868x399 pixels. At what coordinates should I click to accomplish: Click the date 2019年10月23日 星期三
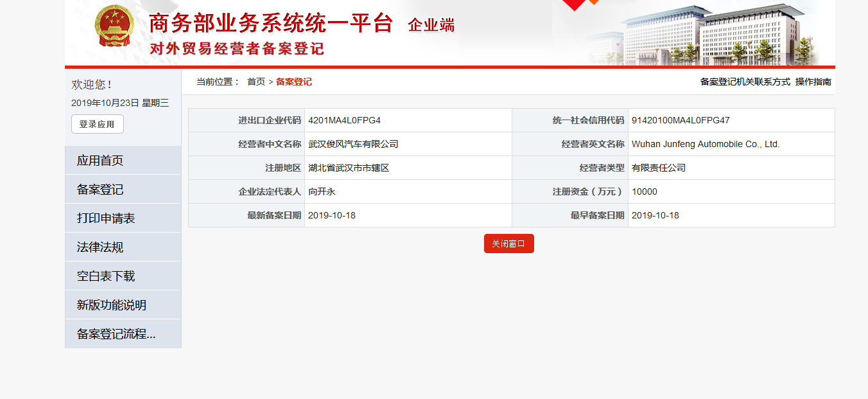(x=120, y=103)
